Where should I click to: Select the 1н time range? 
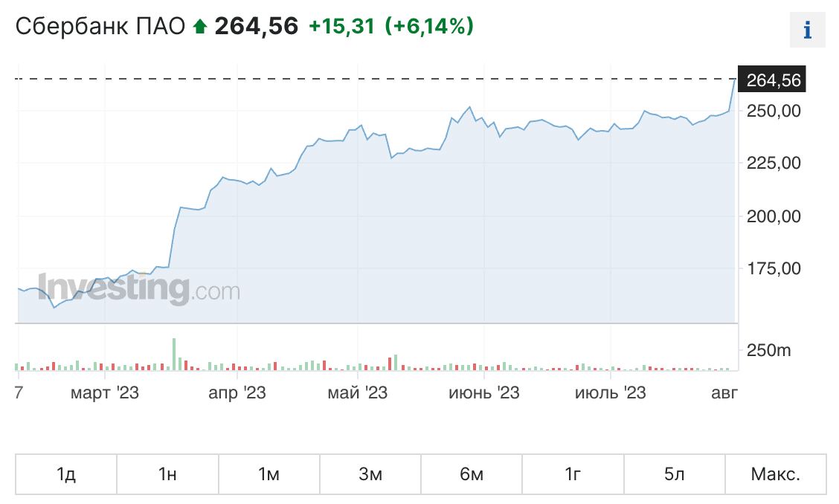[x=167, y=474]
